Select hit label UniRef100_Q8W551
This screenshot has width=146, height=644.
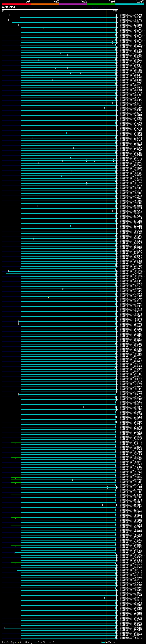click(x=131, y=67)
